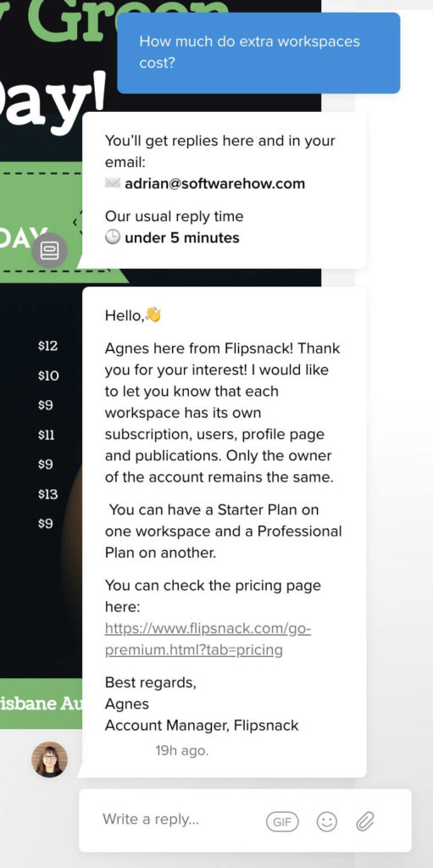Click the $11 price on the menu

point(46,435)
